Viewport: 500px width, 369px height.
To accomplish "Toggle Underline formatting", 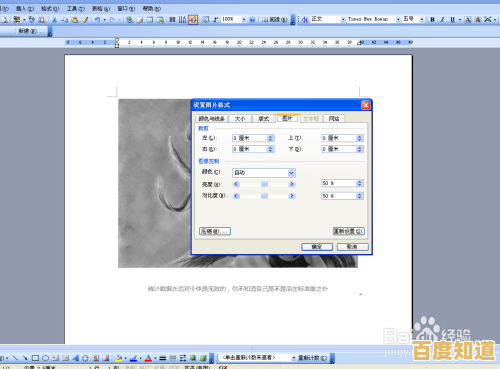I will (452, 19).
